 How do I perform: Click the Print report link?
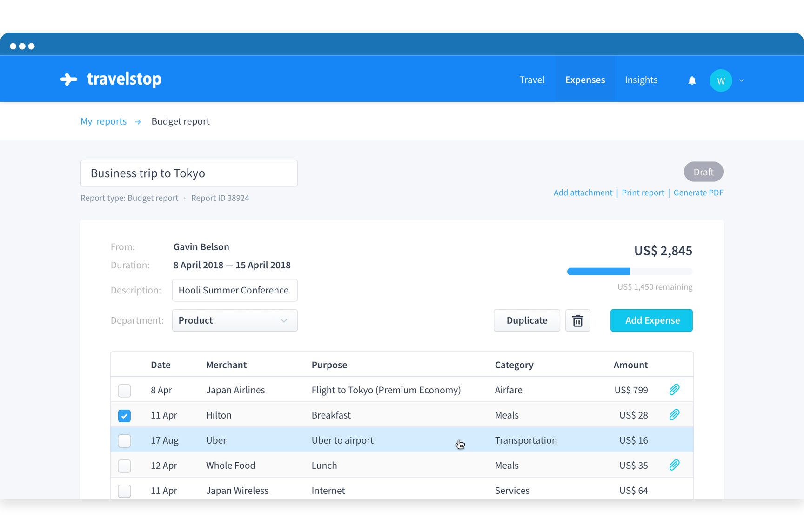[643, 193]
